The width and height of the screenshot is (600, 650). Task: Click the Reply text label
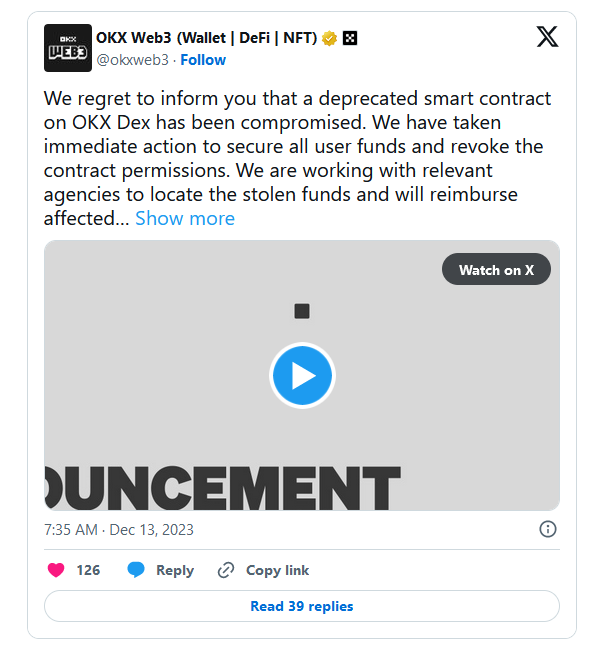tap(175, 570)
